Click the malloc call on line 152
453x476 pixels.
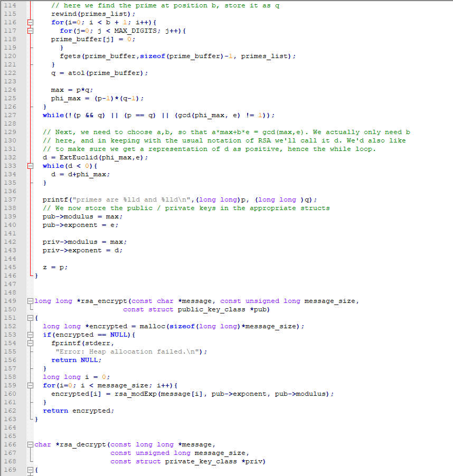222,326
